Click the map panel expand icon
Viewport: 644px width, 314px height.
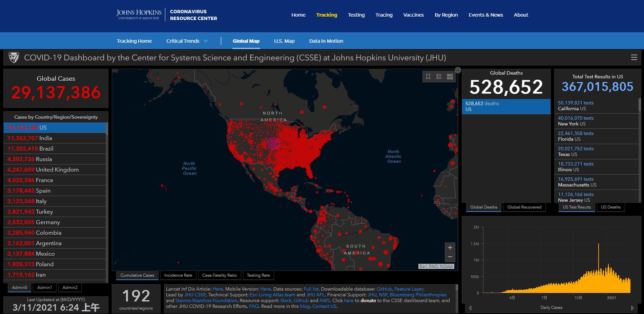click(458, 70)
